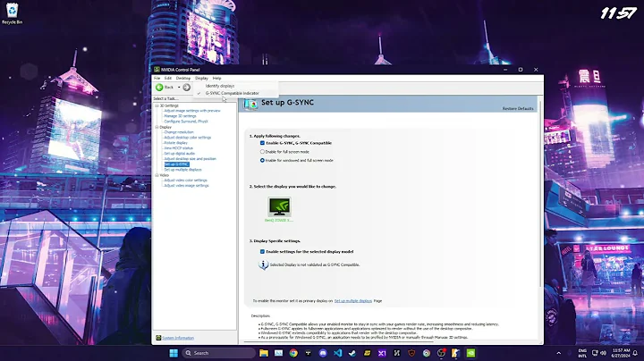
Task: Open the System Information link
Action: coord(178,338)
